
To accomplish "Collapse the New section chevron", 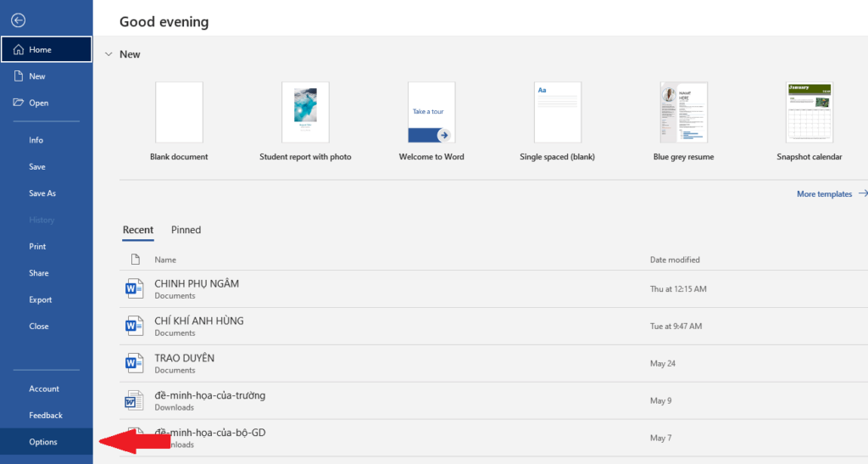I will [109, 54].
